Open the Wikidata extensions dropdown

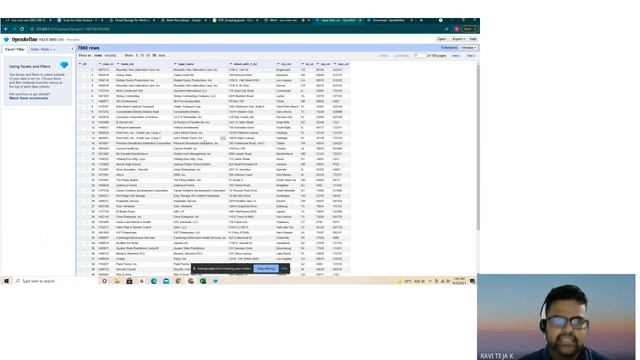point(468,48)
